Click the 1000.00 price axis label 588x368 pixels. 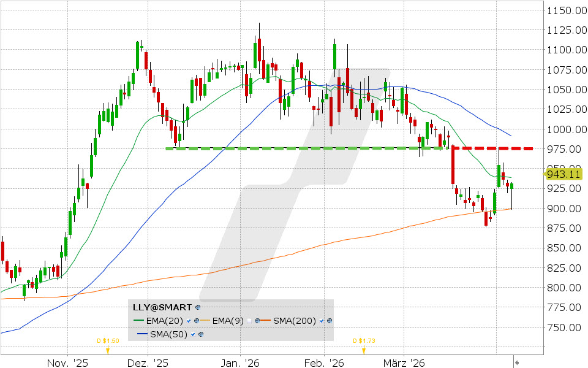click(x=563, y=129)
